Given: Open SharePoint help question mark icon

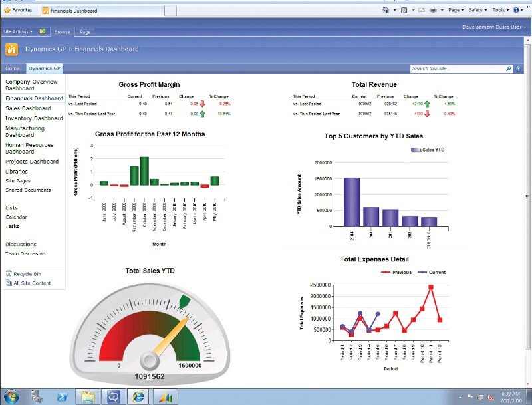Looking at the screenshot, I should click(x=519, y=68).
